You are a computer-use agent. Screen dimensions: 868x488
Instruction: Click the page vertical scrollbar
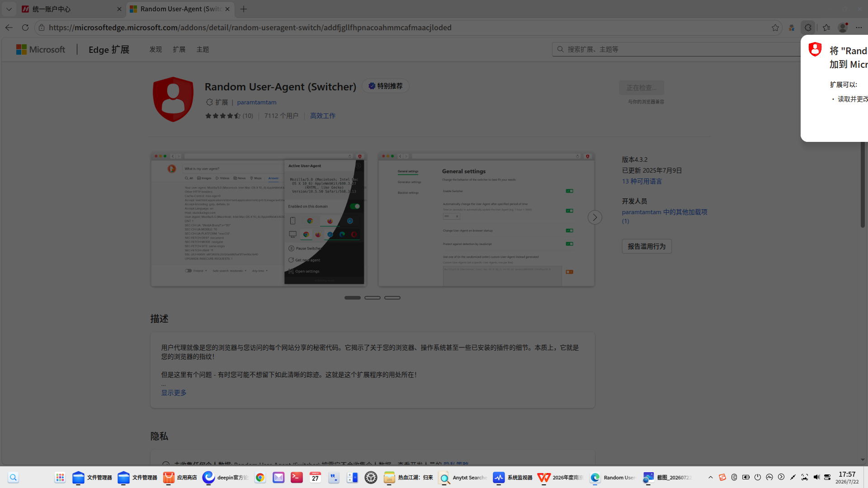863,184
